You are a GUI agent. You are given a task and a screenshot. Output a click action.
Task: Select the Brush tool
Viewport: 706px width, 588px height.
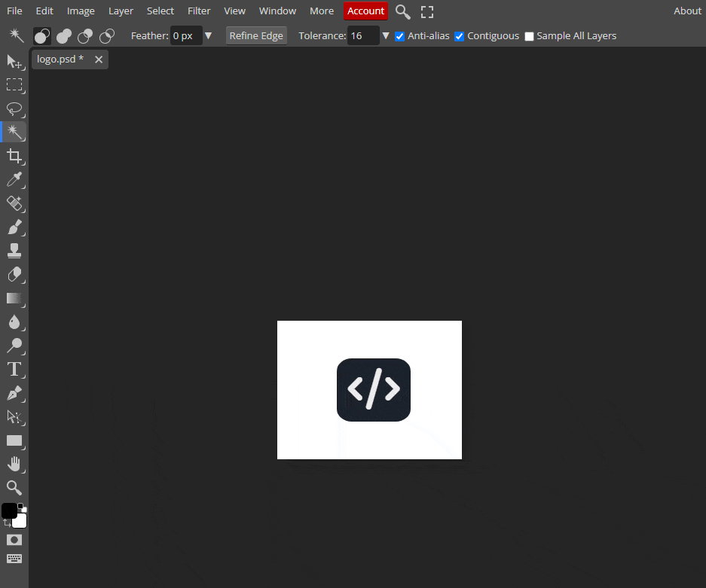tap(14, 227)
